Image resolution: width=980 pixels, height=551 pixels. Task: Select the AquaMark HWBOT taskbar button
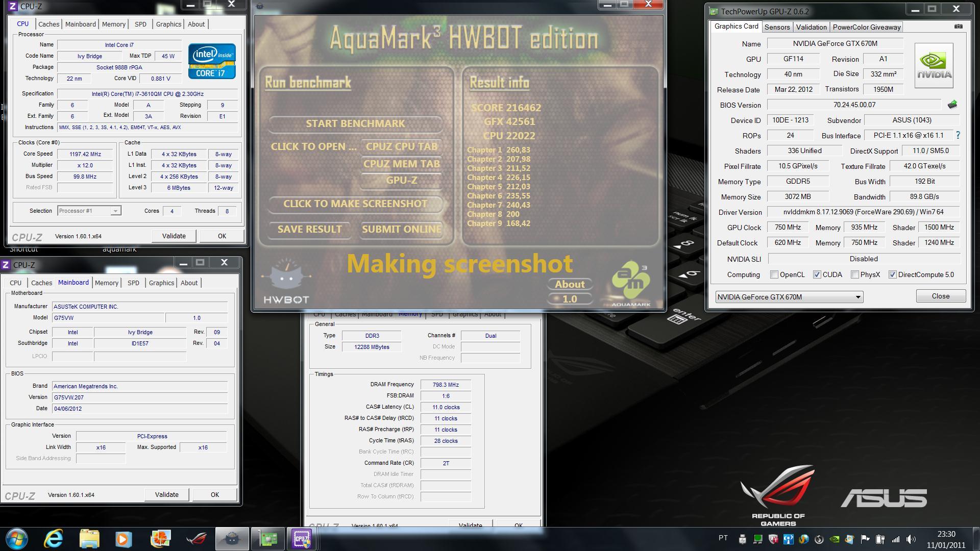tap(232, 539)
